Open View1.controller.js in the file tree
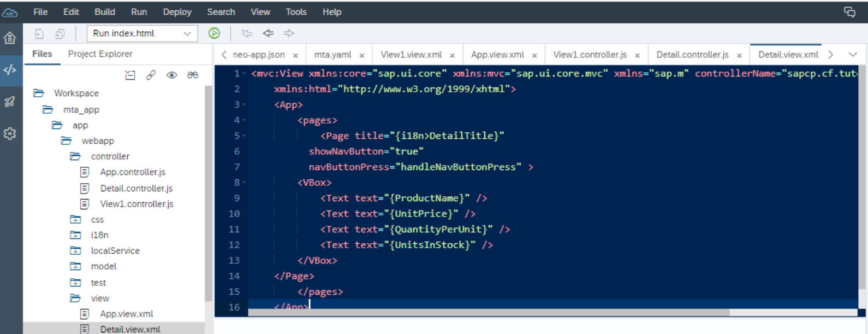The width and height of the screenshot is (868, 334). point(136,204)
